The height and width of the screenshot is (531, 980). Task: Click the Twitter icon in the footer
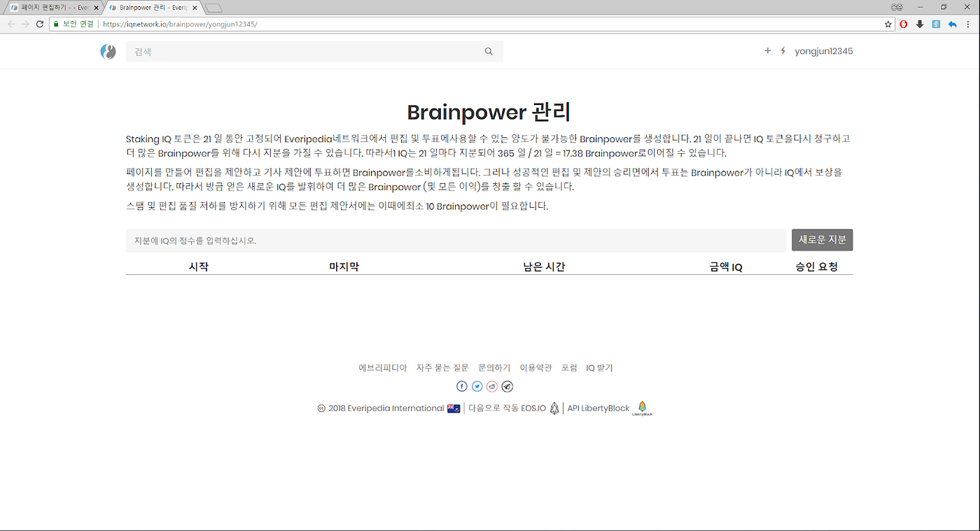coord(477,385)
